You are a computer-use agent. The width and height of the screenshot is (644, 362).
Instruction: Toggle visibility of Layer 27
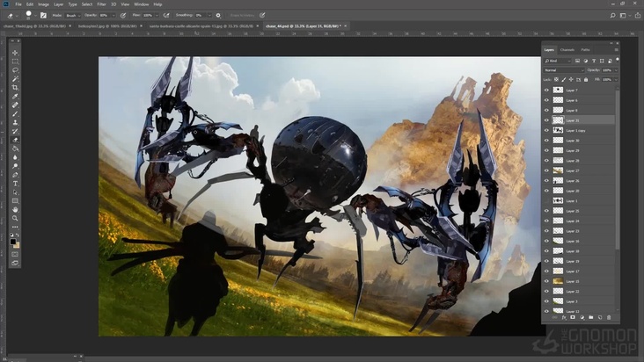(x=546, y=170)
